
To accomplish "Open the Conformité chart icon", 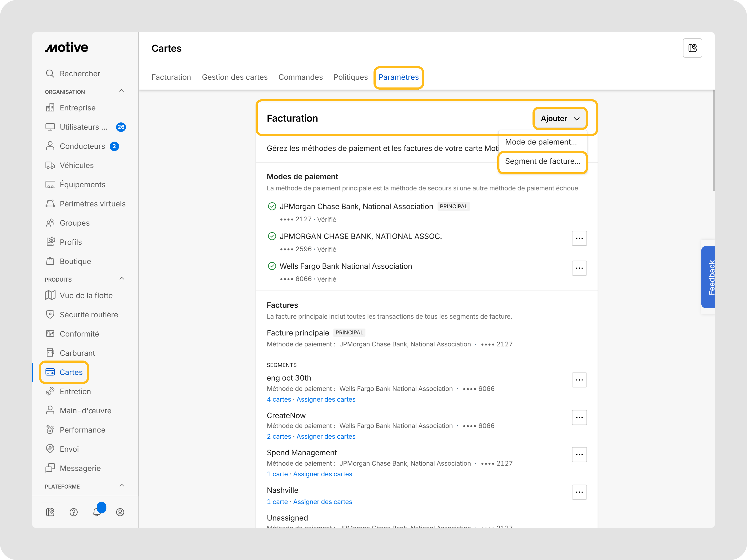I will tap(50, 334).
